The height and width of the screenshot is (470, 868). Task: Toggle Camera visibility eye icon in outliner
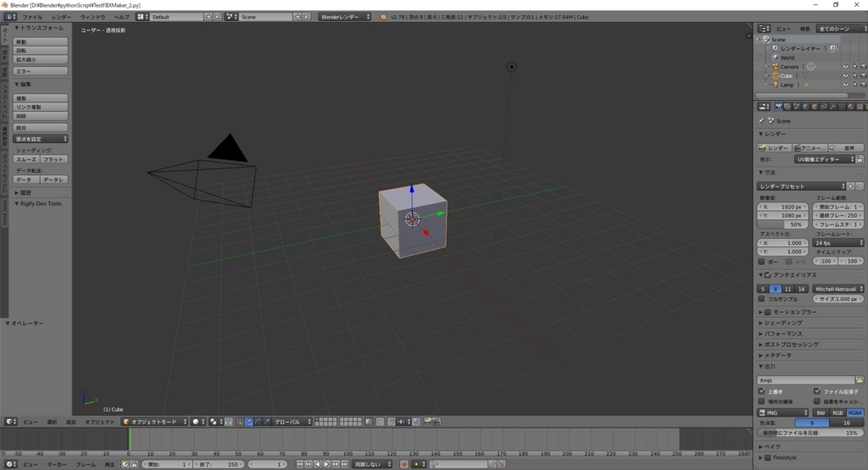pos(845,67)
